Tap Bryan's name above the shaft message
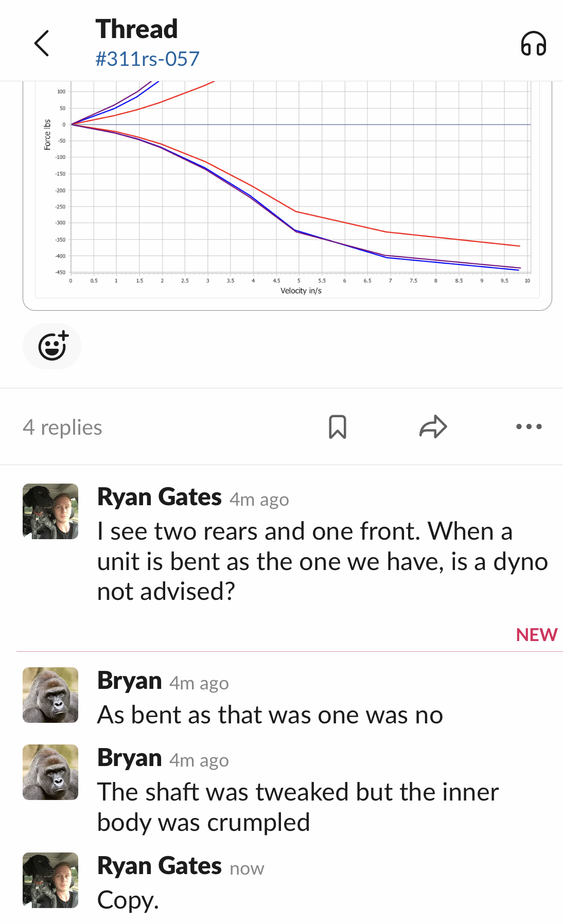 (130, 758)
